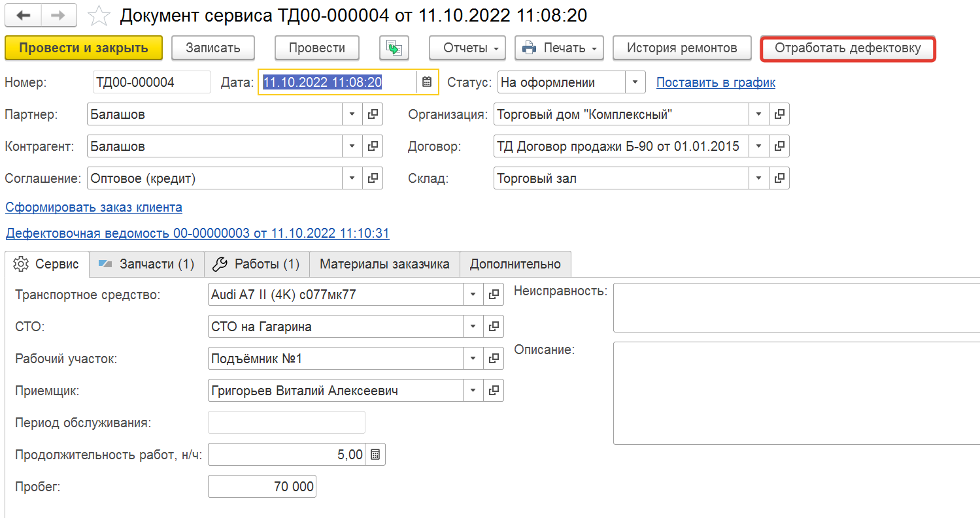Expand Соглашение dropdown arrow
This screenshot has height=518, width=980.
pyautogui.click(x=352, y=178)
